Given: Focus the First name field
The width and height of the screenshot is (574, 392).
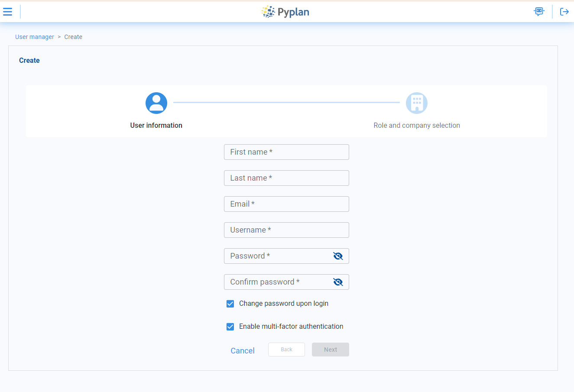Looking at the screenshot, I should [286, 152].
